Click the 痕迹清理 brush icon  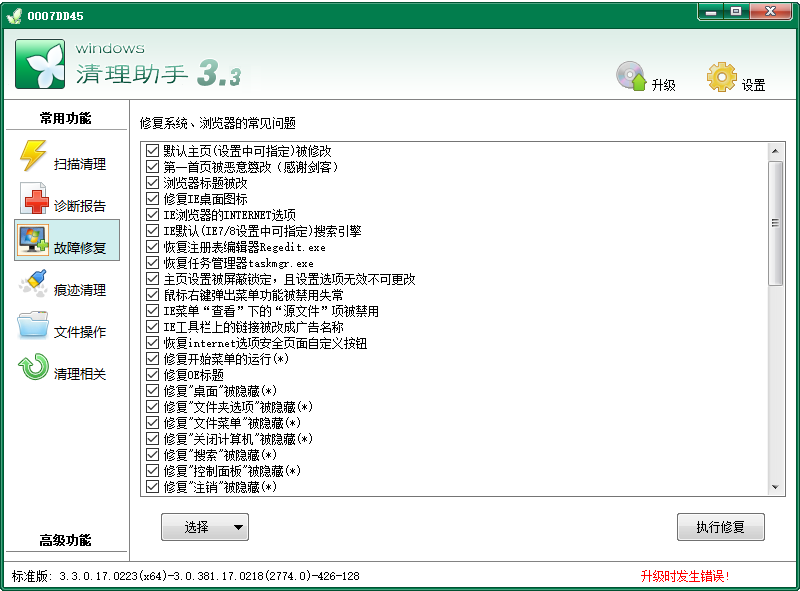(x=33, y=283)
